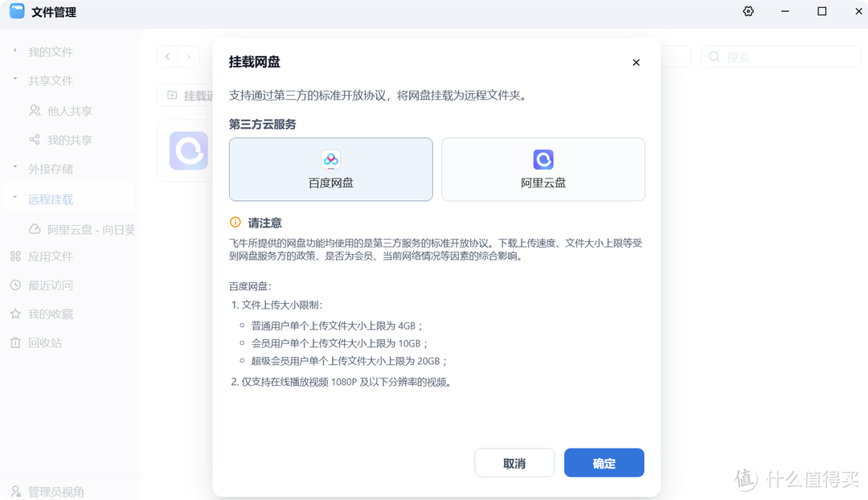
Task: Click the 取消 button
Action: tap(514, 463)
